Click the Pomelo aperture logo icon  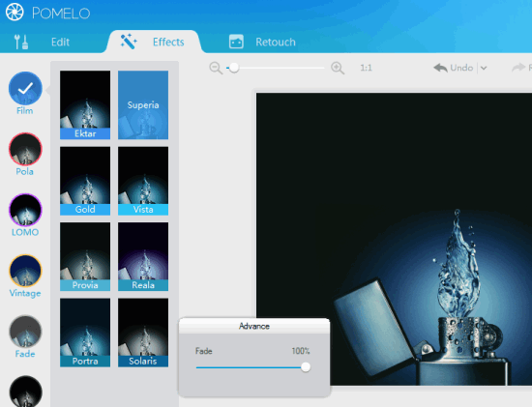(x=15, y=13)
